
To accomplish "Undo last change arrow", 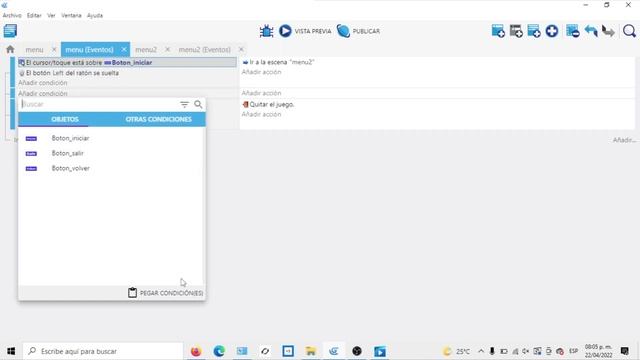I will coord(591,31).
